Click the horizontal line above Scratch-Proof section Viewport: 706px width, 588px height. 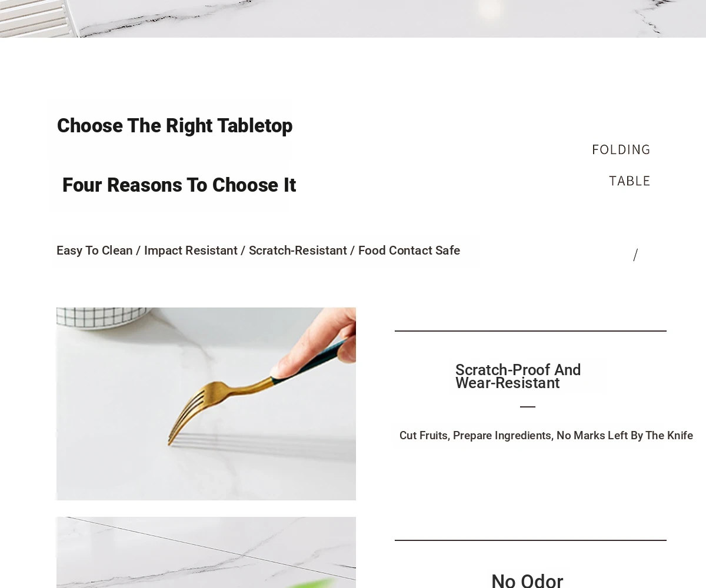531,331
